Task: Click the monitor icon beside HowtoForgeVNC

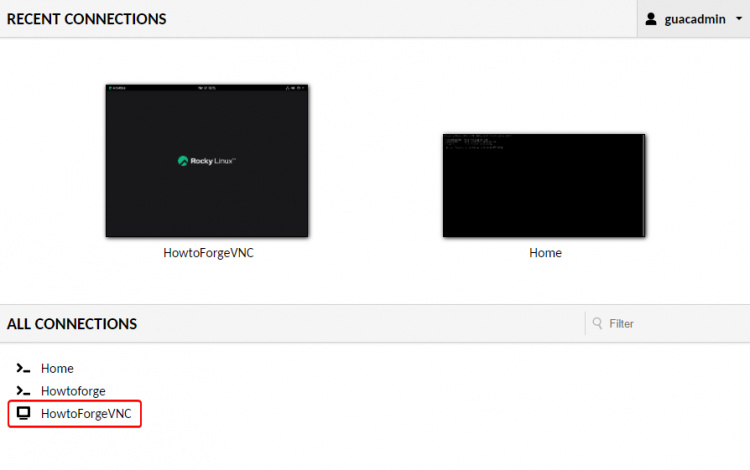Action: pos(23,413)
